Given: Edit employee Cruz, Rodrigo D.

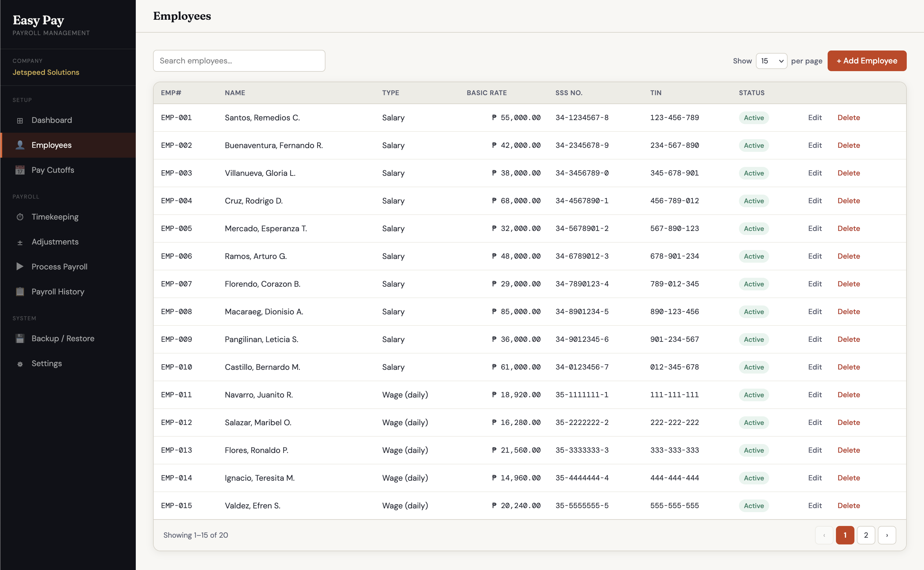Looking at the screenshot, I should (815, 200).
